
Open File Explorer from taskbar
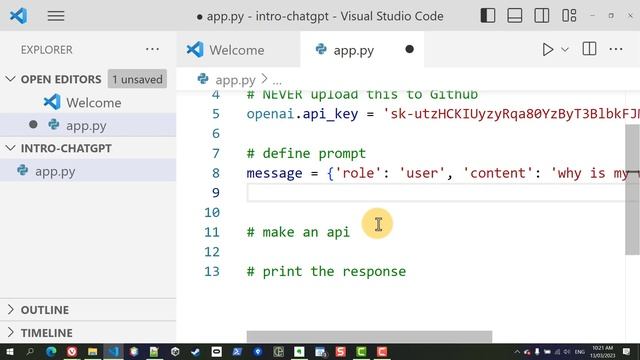coord(93,351)
